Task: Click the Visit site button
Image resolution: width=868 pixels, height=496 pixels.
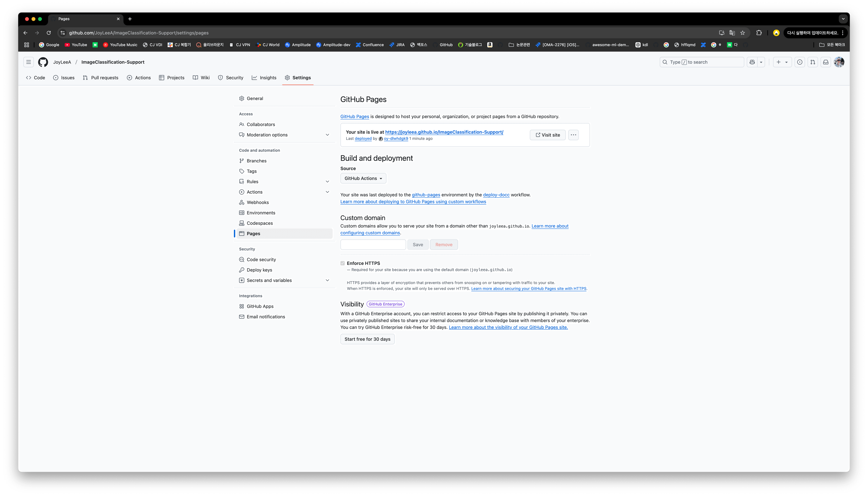Action: tap(547, 135)
